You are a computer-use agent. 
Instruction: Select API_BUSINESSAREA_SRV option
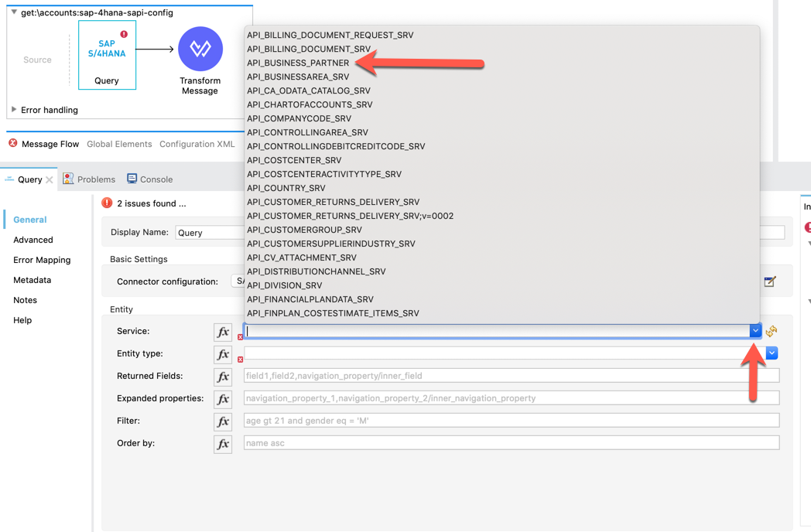[x=298, y=77]
